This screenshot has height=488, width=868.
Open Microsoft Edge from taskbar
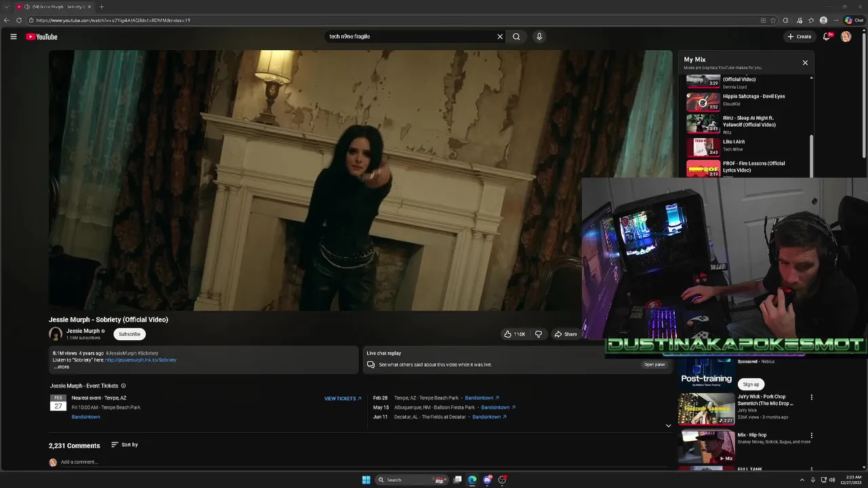472,480
